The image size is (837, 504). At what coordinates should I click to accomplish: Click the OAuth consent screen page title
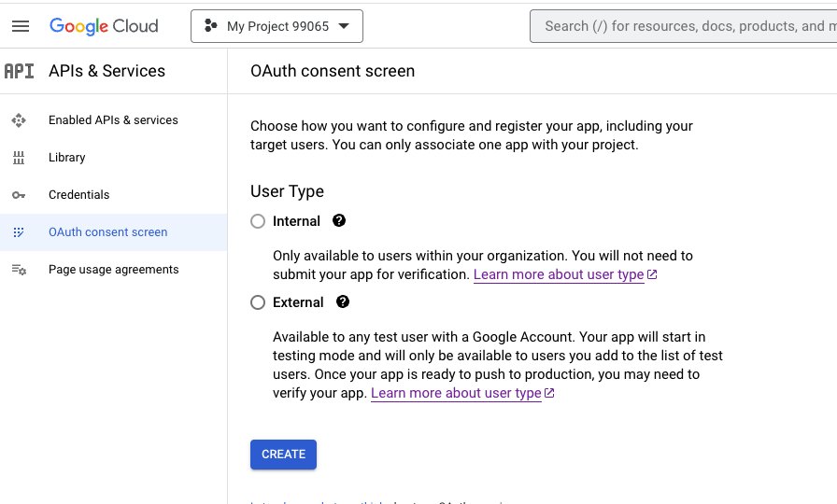[x=333, y=71]
